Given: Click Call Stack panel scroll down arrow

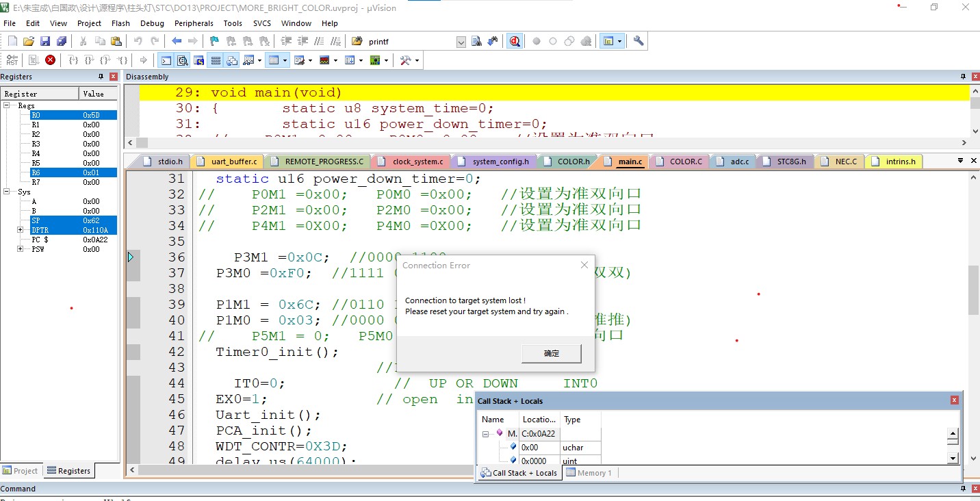Looking at the screenshot, I should [x=953, y=457].
